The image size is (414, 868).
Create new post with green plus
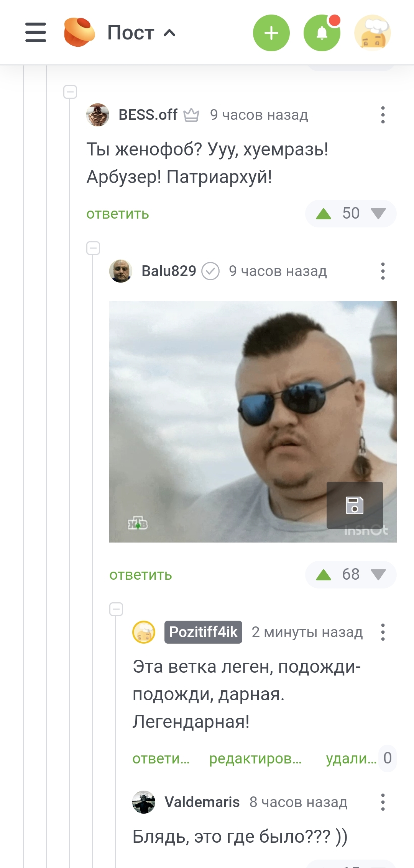click(x=271, y=33)
